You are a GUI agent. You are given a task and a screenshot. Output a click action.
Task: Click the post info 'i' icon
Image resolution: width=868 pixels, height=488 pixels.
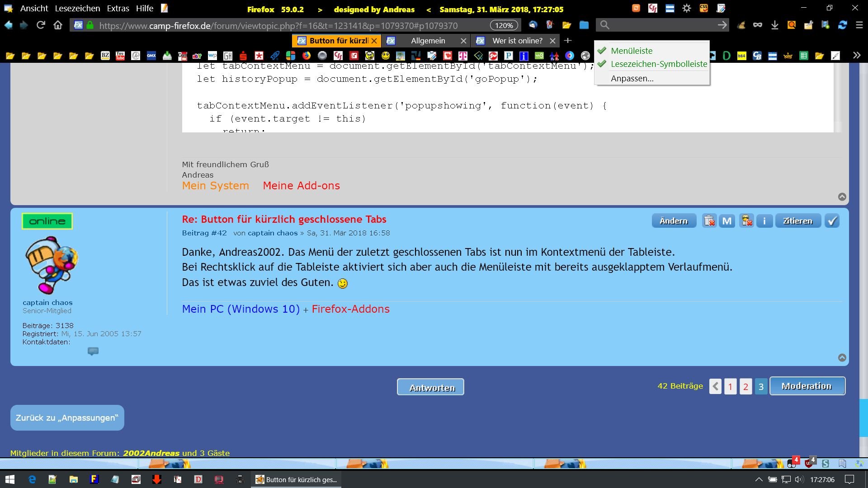(x=764, y=221)
